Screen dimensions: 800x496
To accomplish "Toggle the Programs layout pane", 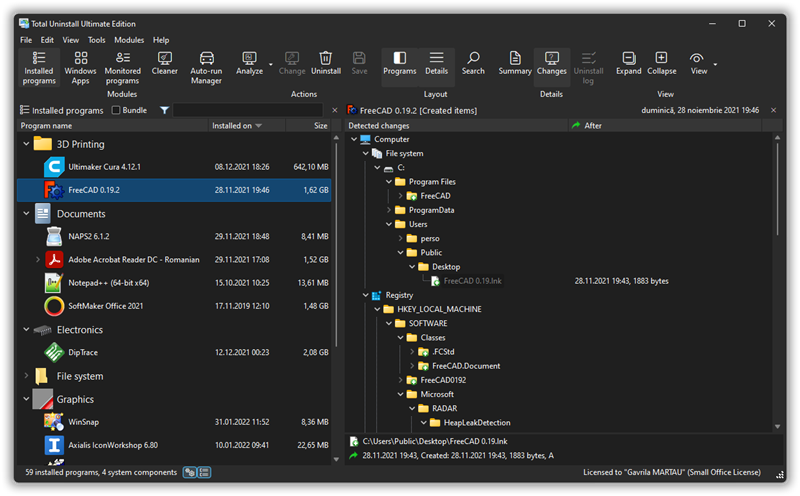I will point(399,63).
